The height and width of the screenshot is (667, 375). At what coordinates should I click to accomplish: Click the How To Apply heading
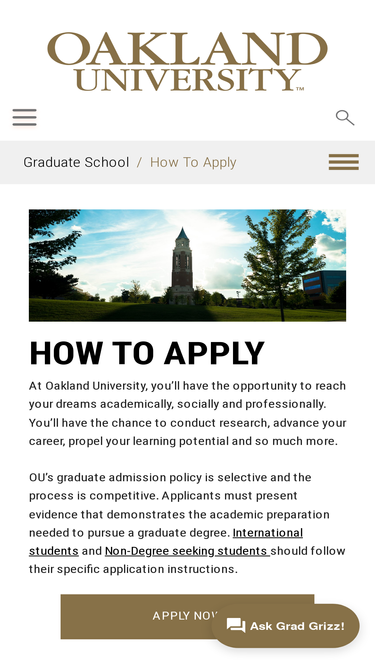147,353
